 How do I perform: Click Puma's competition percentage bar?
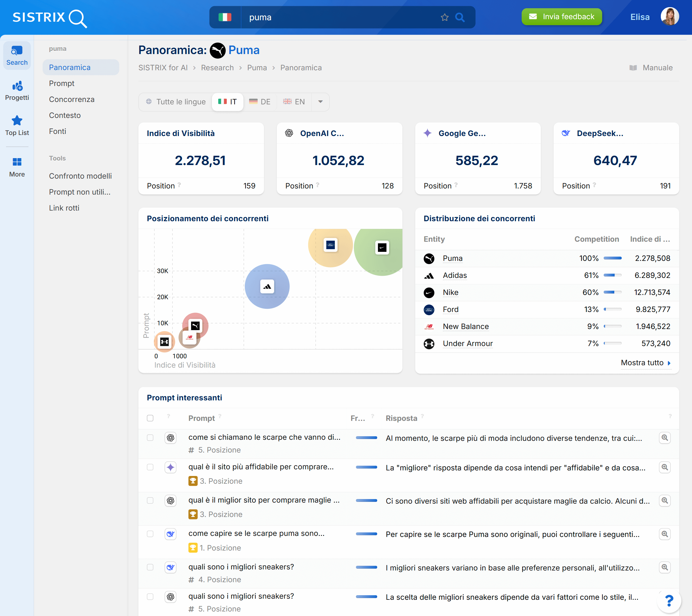click(612, 258)
